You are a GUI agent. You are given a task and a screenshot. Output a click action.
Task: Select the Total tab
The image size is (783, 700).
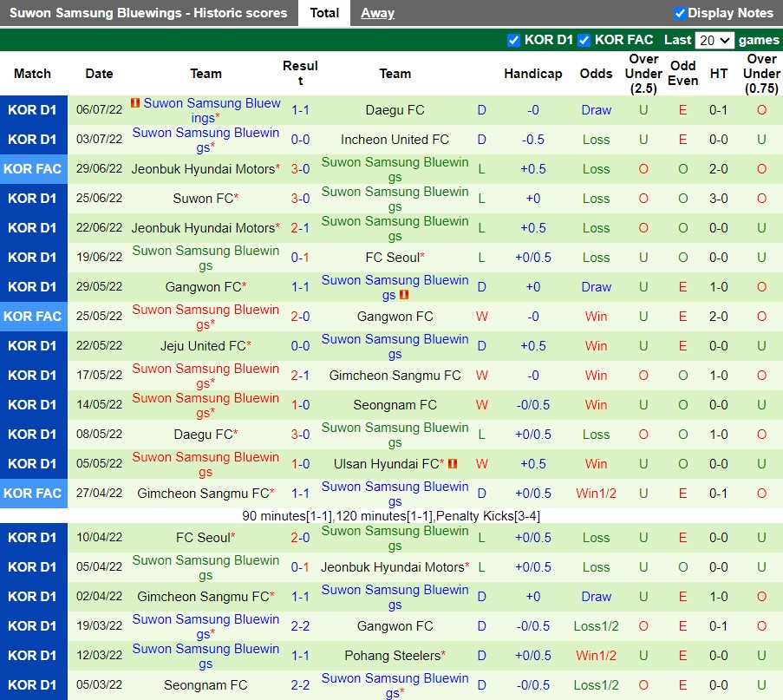coord(324,12)
